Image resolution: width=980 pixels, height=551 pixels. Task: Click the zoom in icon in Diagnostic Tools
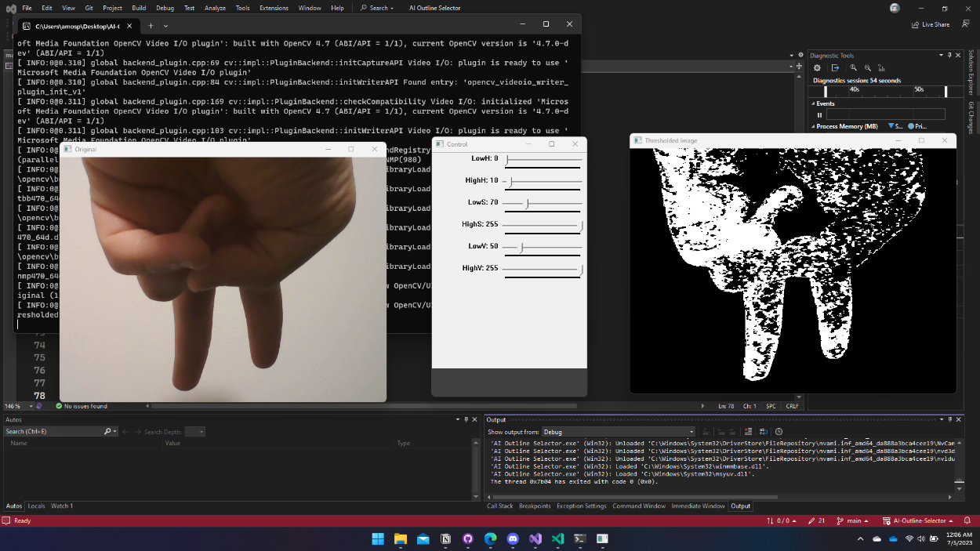coord(854,68)
